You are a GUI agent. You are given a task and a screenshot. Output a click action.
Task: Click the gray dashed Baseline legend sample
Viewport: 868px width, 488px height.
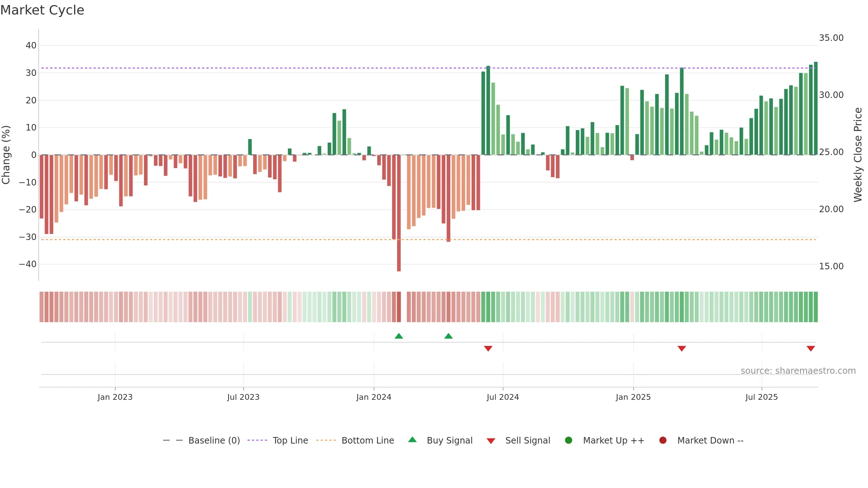tap(173, 440)
